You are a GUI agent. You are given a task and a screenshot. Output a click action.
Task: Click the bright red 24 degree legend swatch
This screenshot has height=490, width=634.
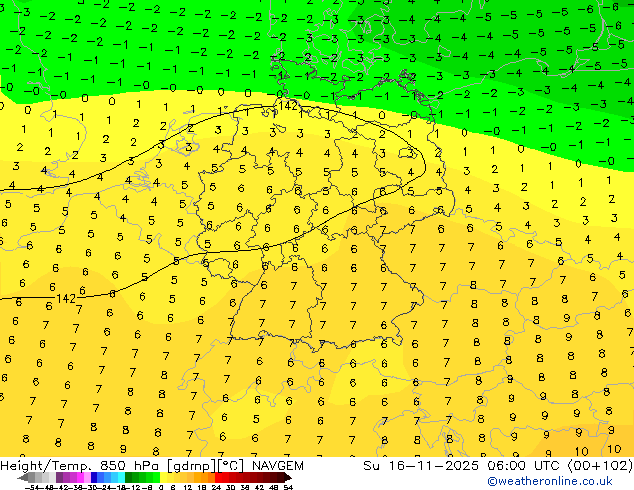coord(218,477)
